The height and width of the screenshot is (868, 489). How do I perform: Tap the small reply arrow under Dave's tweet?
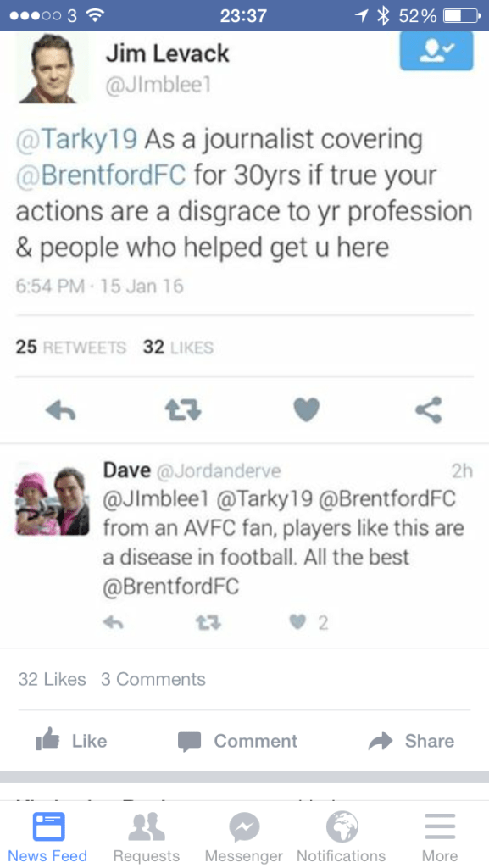[114, 623]
